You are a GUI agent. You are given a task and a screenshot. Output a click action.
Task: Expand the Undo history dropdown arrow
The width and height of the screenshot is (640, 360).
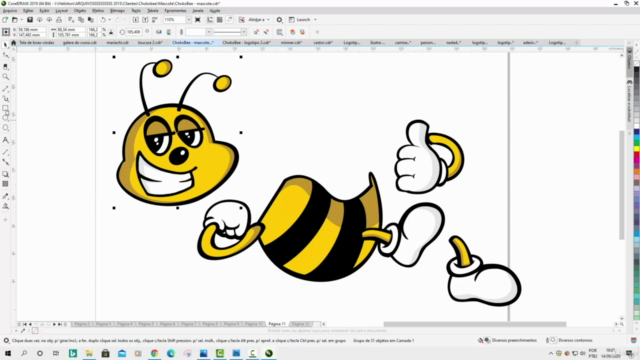point(109,20)
